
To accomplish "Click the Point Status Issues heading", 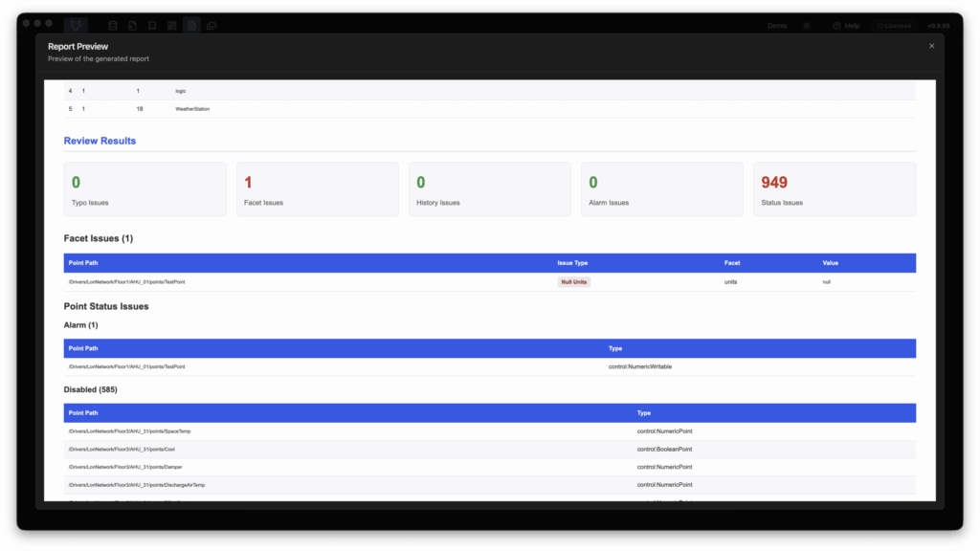I will pyautogui.click(x=106, y=307).
